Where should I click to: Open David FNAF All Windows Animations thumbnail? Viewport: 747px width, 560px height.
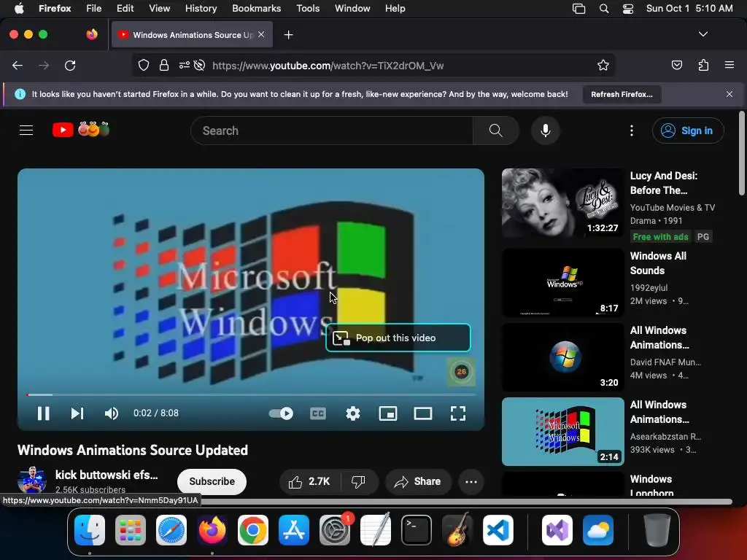[562, 357]
